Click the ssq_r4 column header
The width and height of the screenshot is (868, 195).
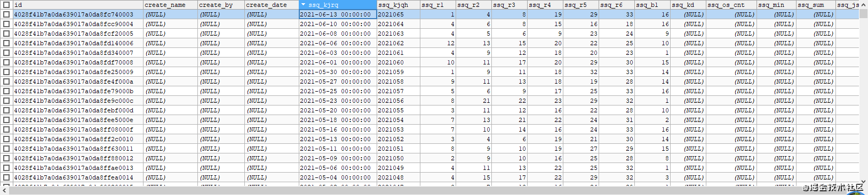click(x=545, y=5)
